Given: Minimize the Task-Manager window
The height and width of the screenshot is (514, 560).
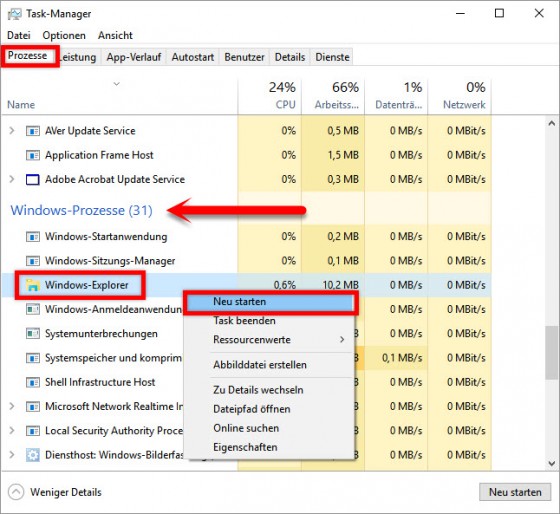Looking at the screenshot, I should (x=460, y=14).
